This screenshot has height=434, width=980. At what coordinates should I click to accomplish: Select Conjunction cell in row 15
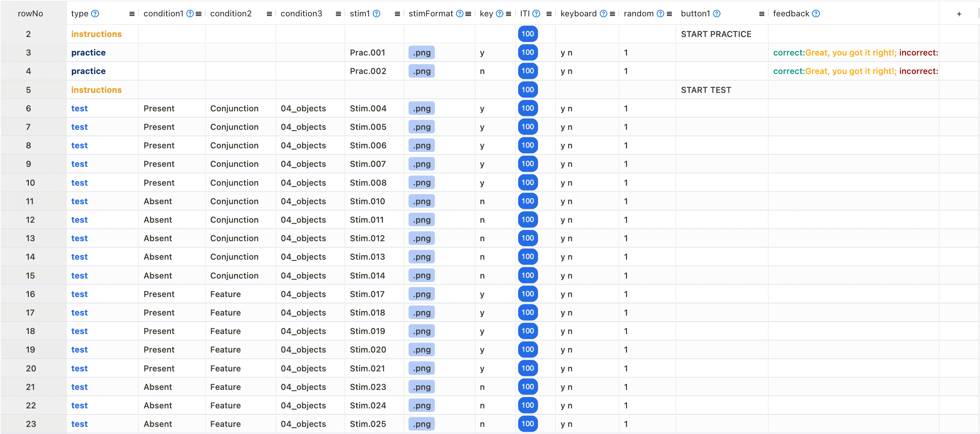tap(241, 275)
